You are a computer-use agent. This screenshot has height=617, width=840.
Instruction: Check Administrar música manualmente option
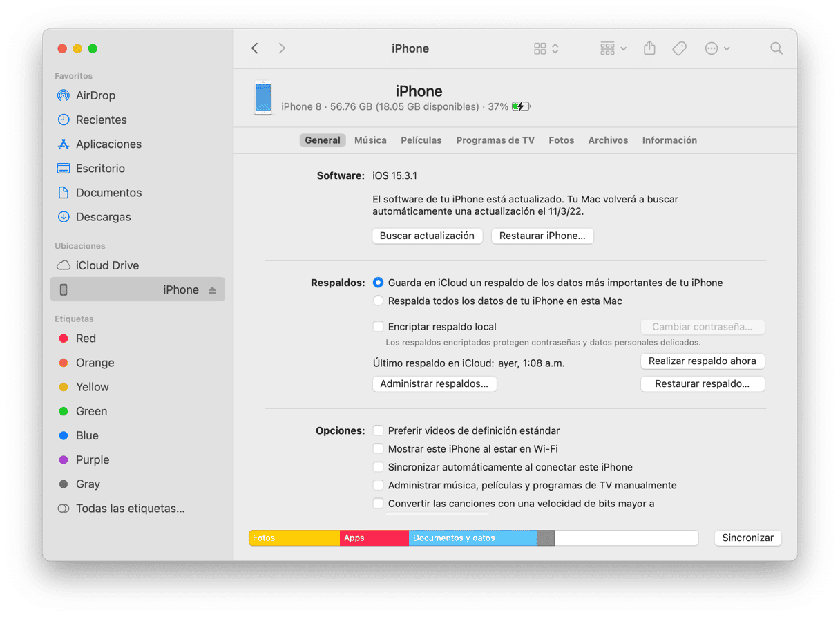(378, 485)
